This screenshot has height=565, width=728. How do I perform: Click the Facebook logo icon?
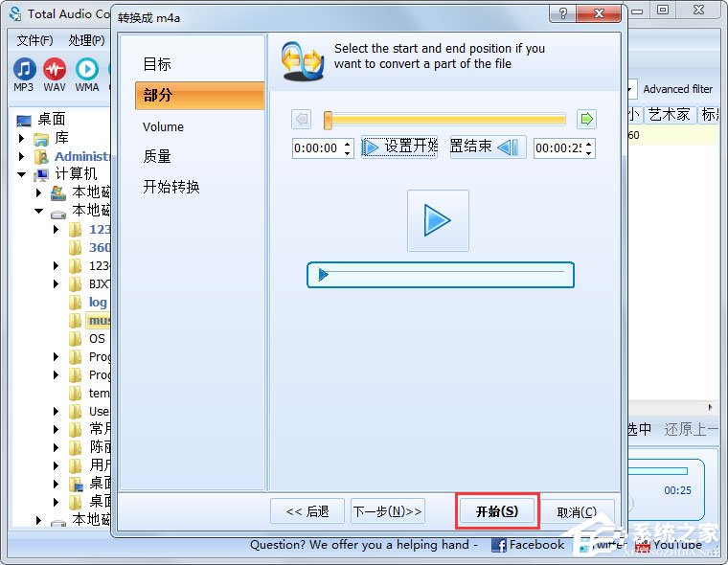pyautogui.click(x=499, y=545)
